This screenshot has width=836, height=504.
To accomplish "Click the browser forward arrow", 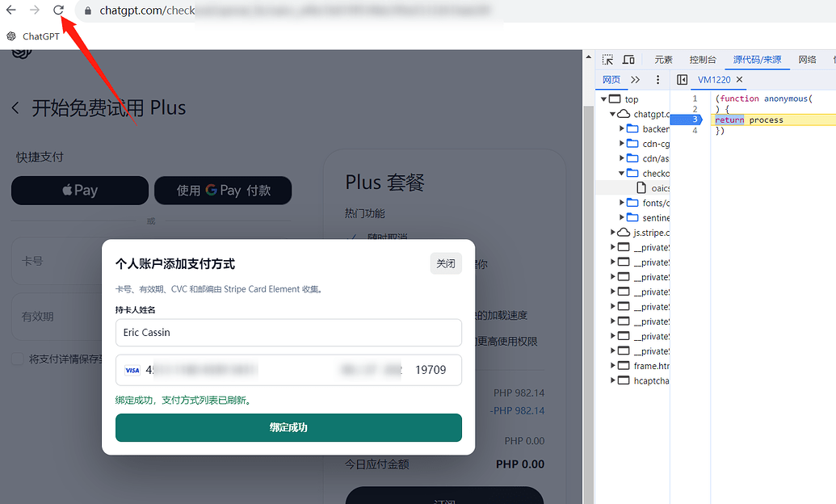I will (x=35, y=10).
